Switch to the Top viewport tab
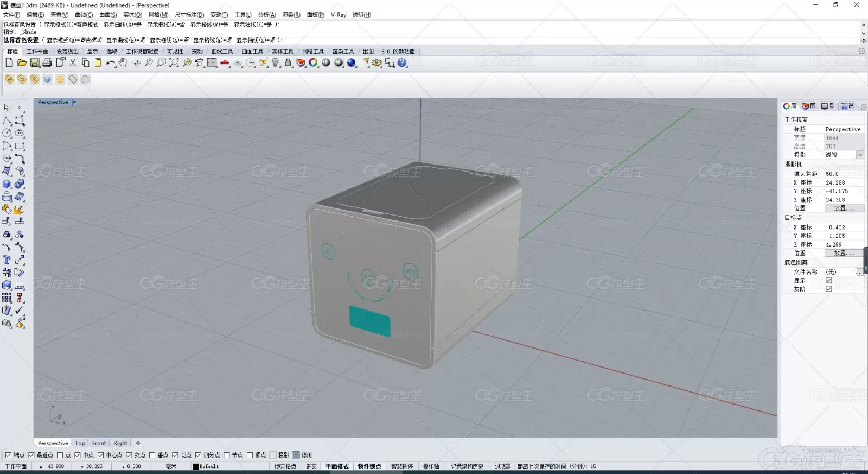 point(80,444)
